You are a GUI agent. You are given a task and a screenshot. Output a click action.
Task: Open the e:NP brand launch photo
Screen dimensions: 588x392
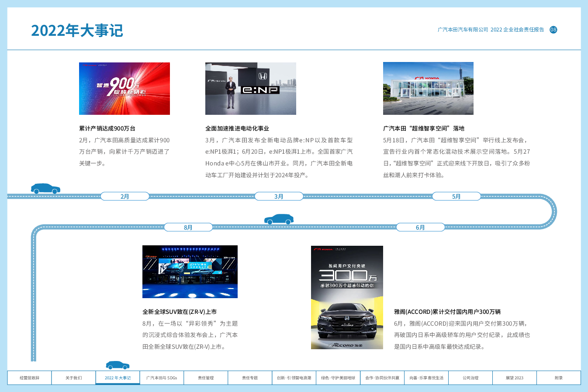point(251,89)
